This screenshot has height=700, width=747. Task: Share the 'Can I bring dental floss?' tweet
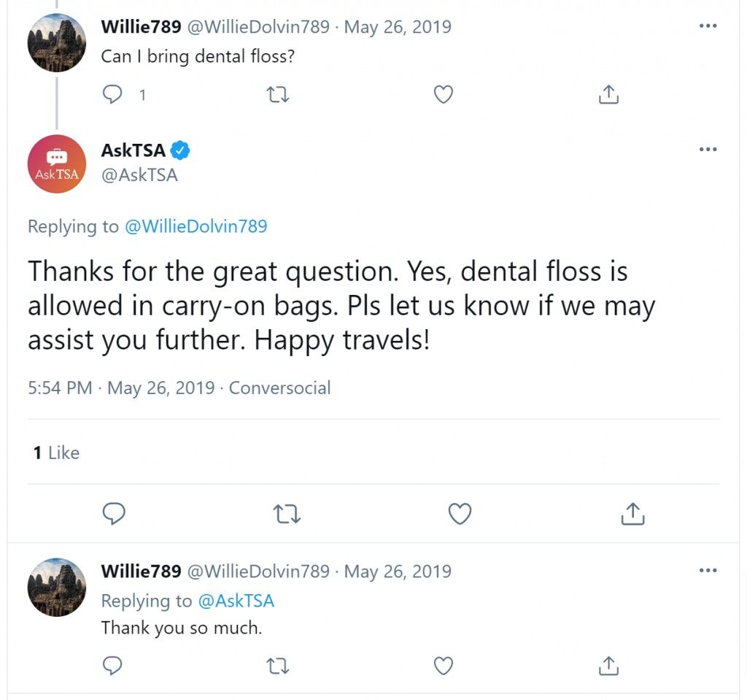[x=608, y=94]
